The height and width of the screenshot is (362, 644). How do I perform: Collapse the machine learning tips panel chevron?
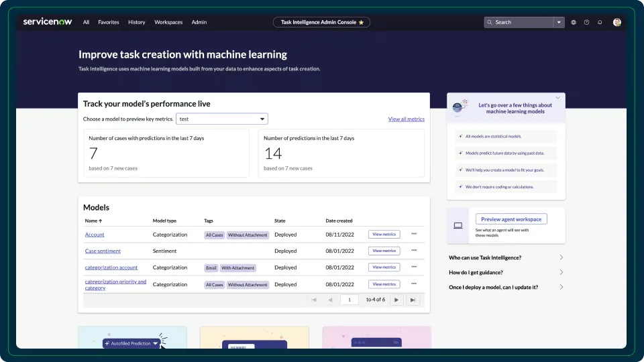pos(557,98)
